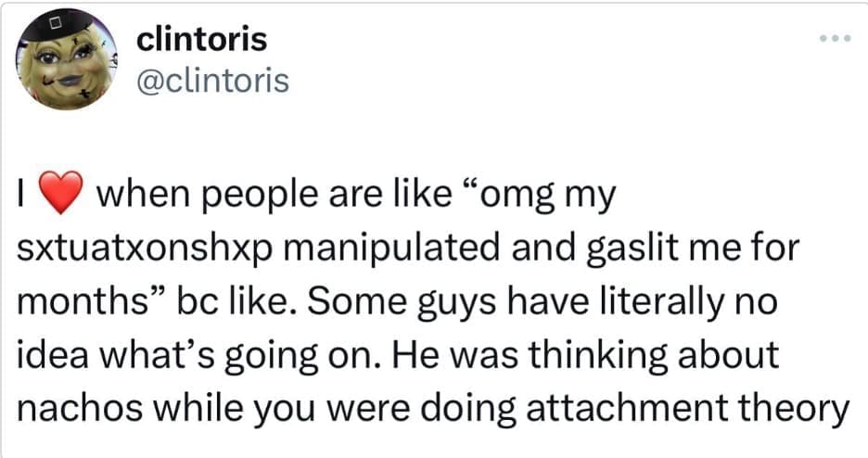The image size is (868, 458).
Task: Open the bold clintoris display name
Action: click(x=201, y=40)
